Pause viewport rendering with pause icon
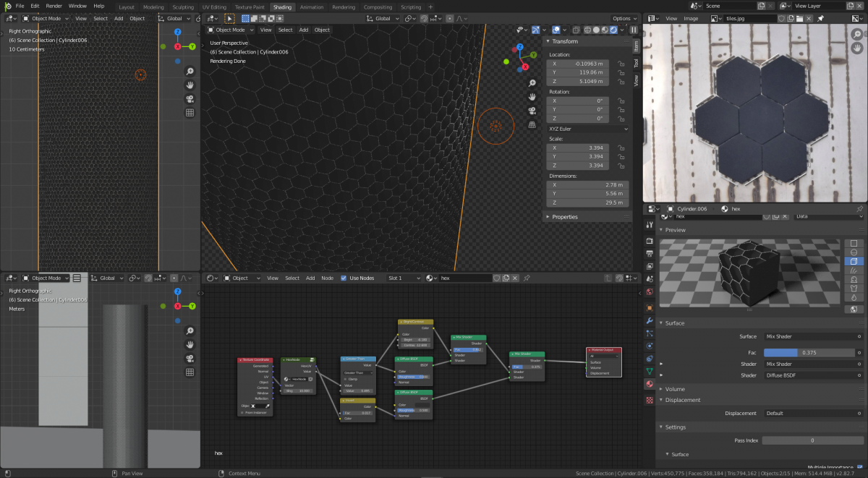 [x=634, y=30]
